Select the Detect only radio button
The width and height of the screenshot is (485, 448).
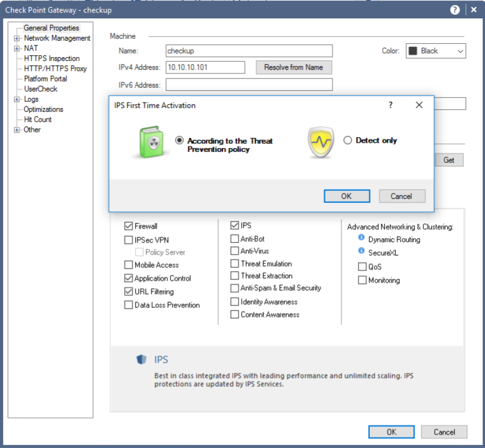pyautogui.click(x=348, y=141)
